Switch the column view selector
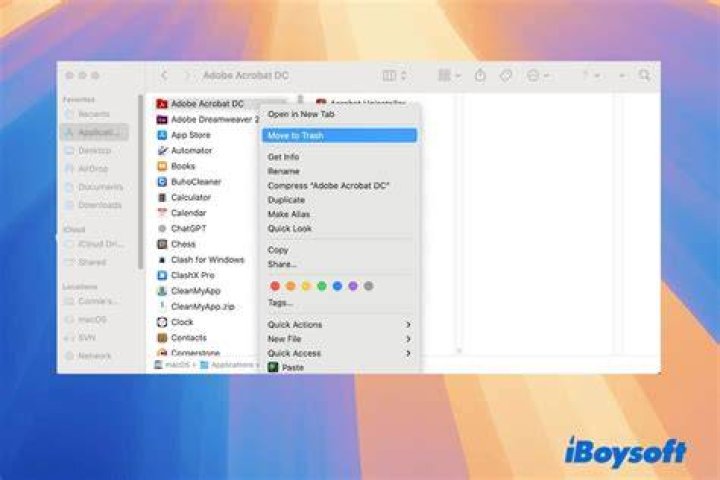 [395, 75]
